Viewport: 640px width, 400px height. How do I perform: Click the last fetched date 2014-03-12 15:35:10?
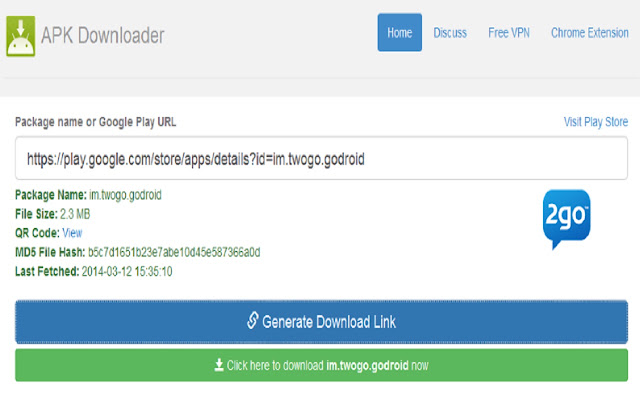tap(127, 271)
